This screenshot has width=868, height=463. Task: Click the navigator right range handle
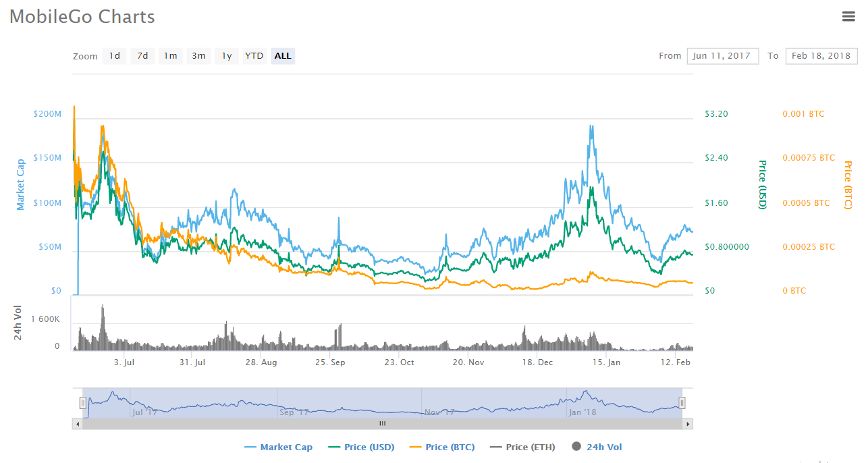682,403
